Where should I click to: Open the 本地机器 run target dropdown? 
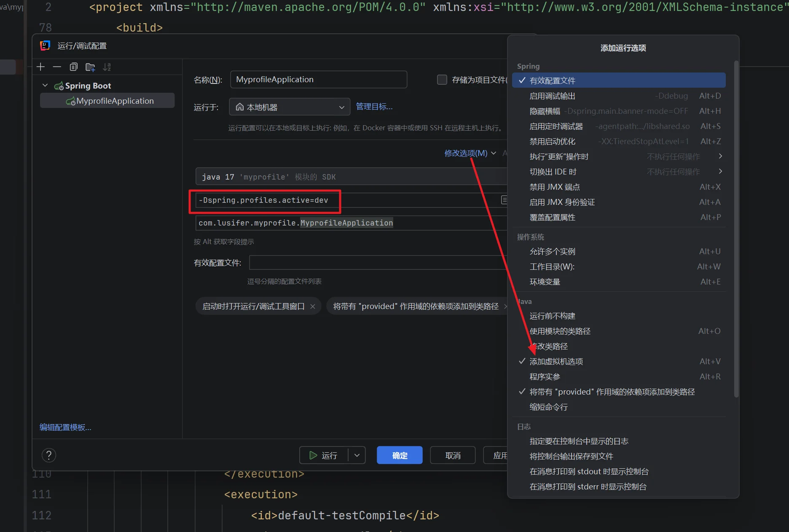(290, 107)
